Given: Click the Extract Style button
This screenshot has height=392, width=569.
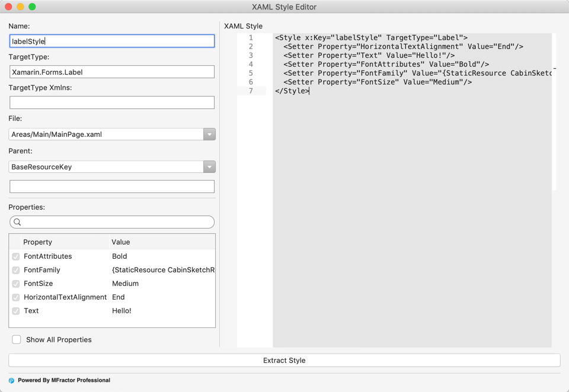Looking at the screenshot, I should [x=284, y=360].
